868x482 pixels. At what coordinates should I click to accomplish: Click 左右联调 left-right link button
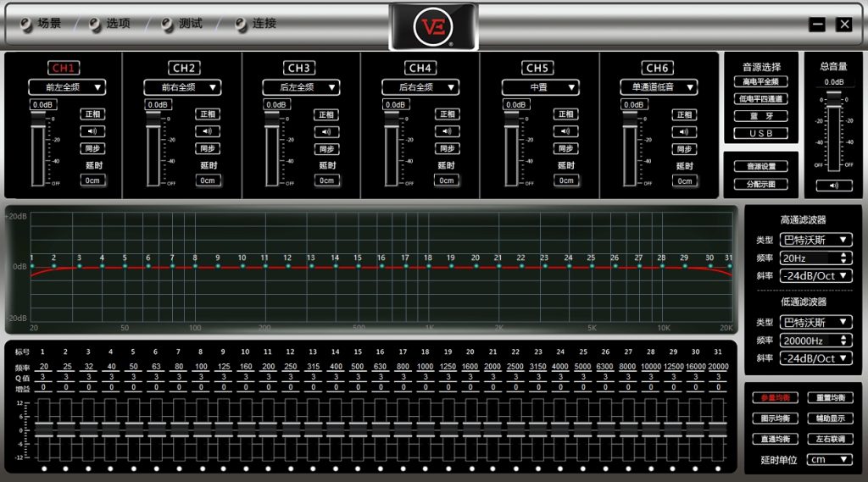831,439
